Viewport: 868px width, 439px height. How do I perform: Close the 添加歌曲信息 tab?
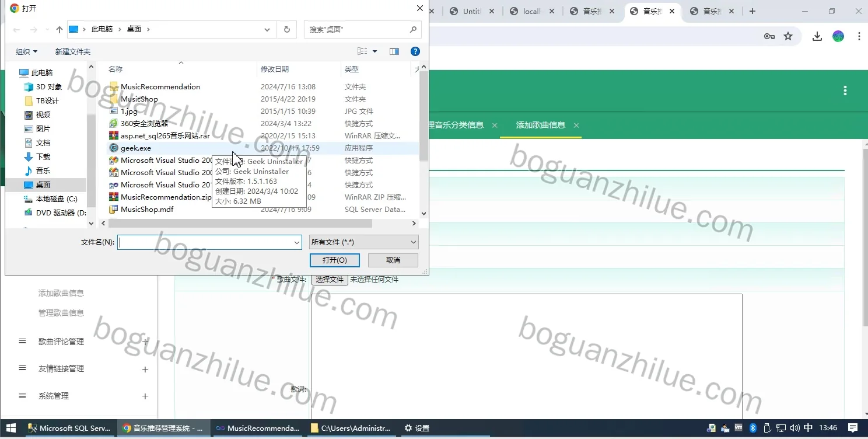[576, 126]
